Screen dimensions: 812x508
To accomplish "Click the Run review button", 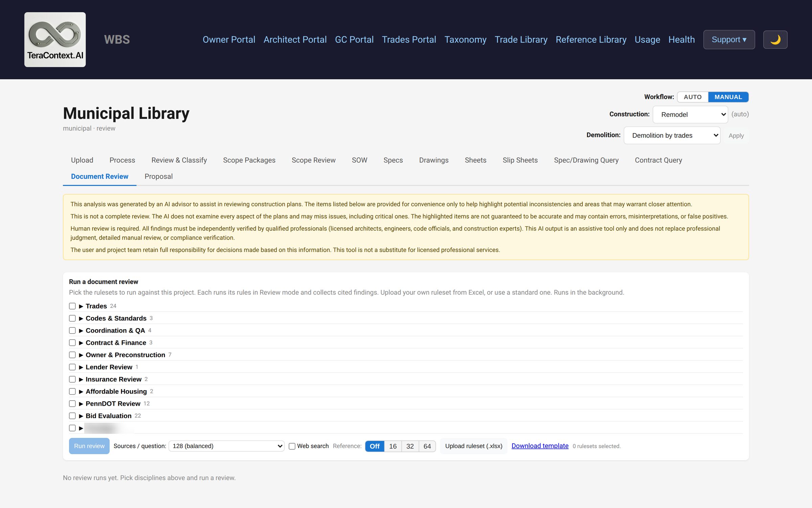I will (x=89, y=446).
